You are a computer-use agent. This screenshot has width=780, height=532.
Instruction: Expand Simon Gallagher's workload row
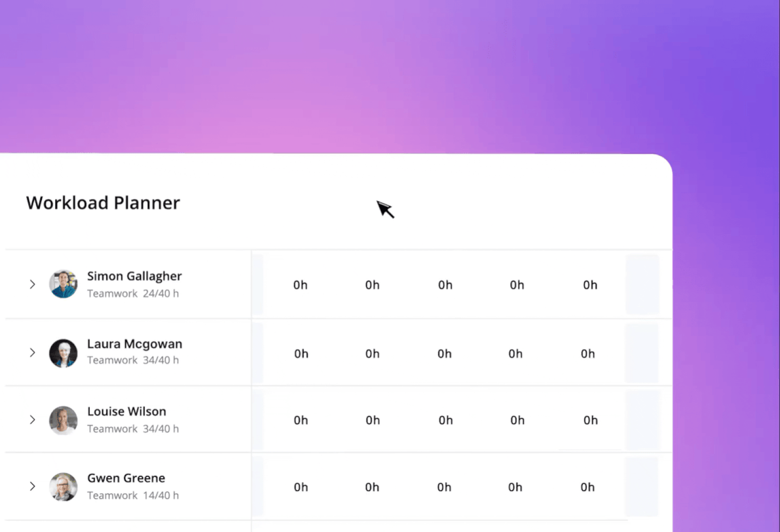coord(32,284)
